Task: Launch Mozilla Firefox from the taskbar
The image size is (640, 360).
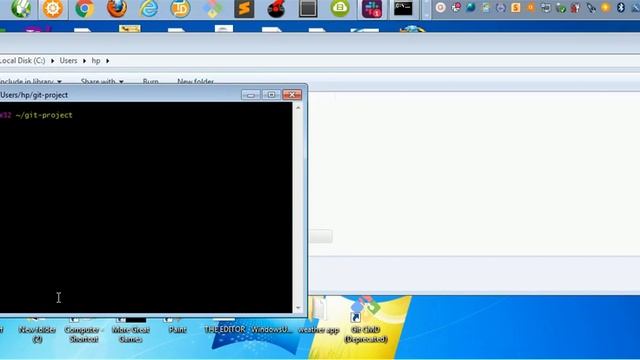Action: (117, 8)
